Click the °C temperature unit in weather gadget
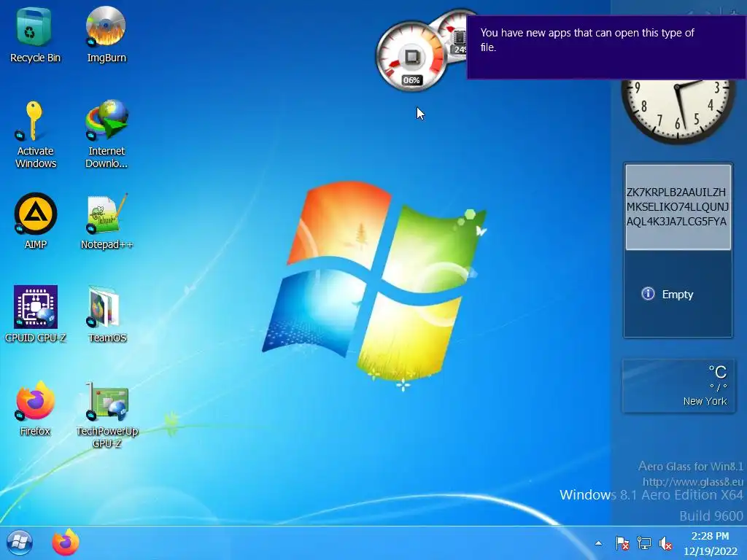The height and width of the screenshot is (560, 747). 718,371
